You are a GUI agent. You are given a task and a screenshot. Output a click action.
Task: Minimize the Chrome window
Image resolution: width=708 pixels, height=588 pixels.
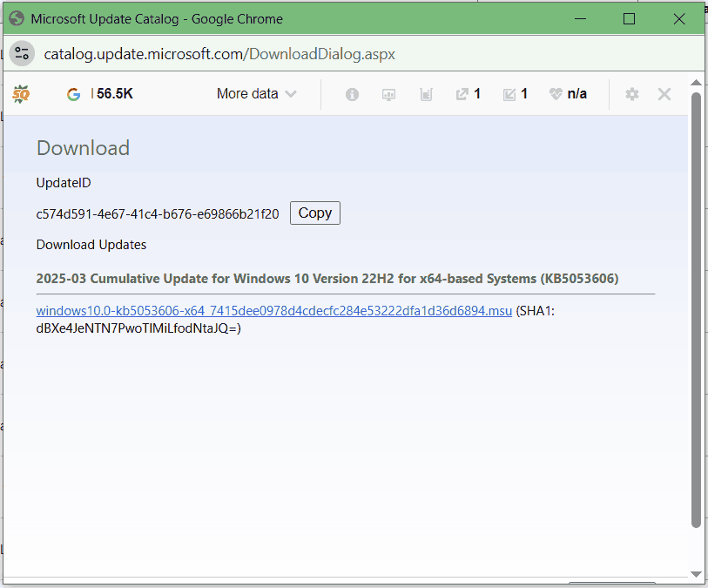tap(580, 19)
